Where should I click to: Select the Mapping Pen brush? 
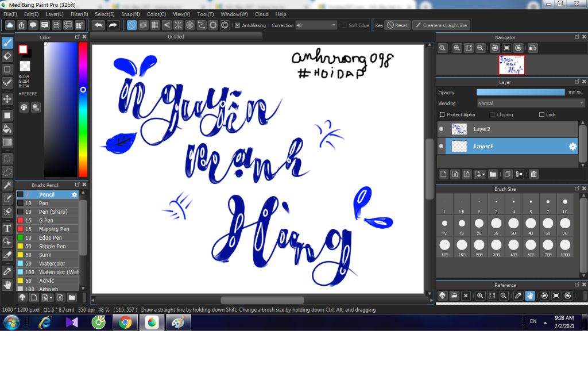[47, 229]
